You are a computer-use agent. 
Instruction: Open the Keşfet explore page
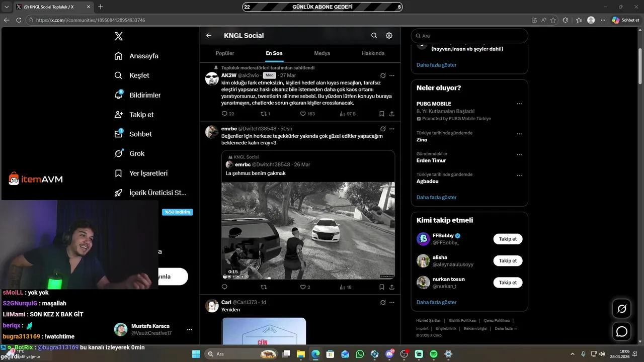tap(132, 75)
